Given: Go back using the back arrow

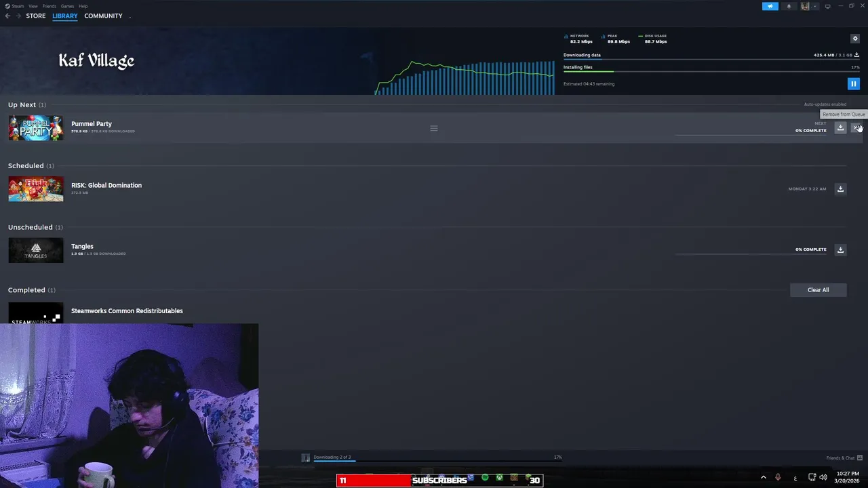Looking at the screenshot, I should 7,16.
